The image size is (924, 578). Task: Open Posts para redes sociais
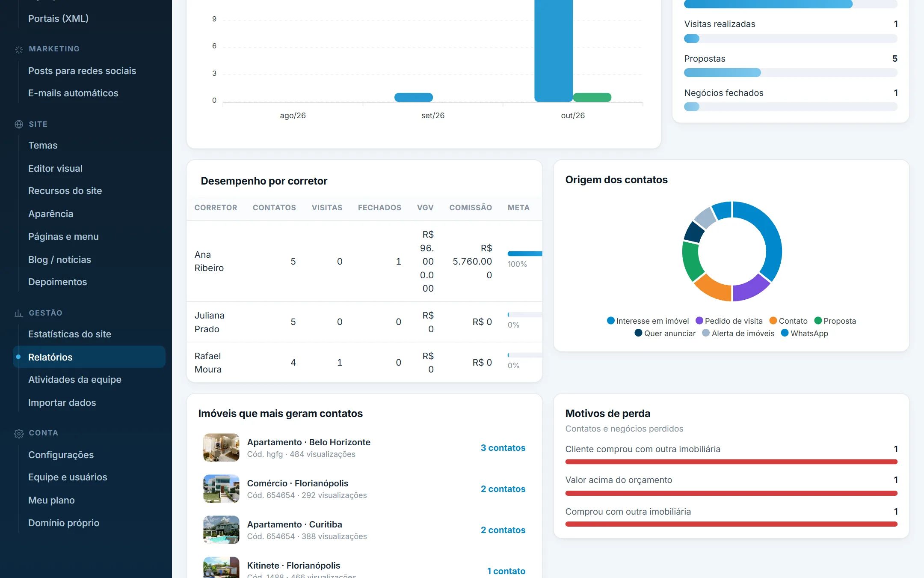(x=82, y=71)
